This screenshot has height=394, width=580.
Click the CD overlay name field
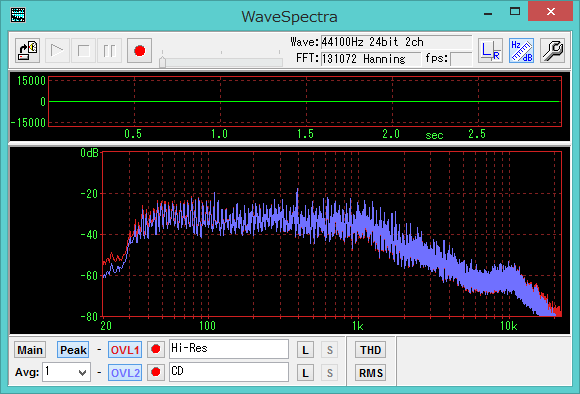coord(229,372)
